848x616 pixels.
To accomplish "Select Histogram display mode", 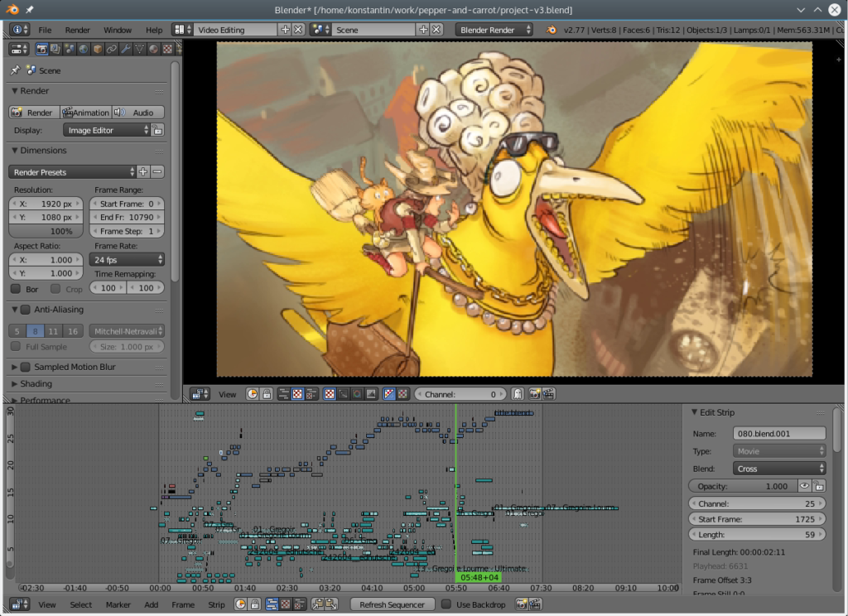I will click(x=371, y=394).
